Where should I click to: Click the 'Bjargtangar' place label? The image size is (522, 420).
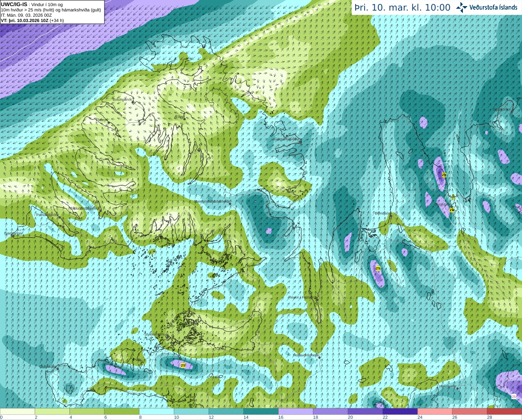(x=13, y=233)
